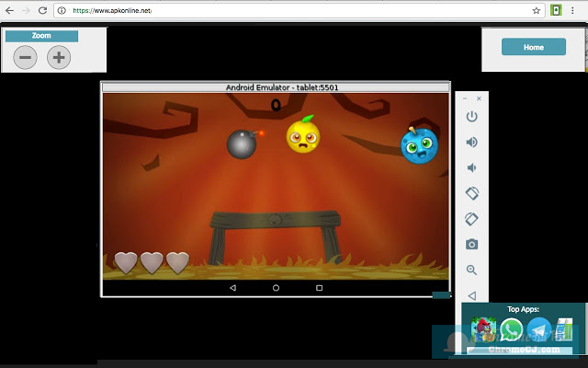This screenshot has width=588, height=368.
Task: Raise volume with the louder speaker icon
Action: [x=471, y=142]
